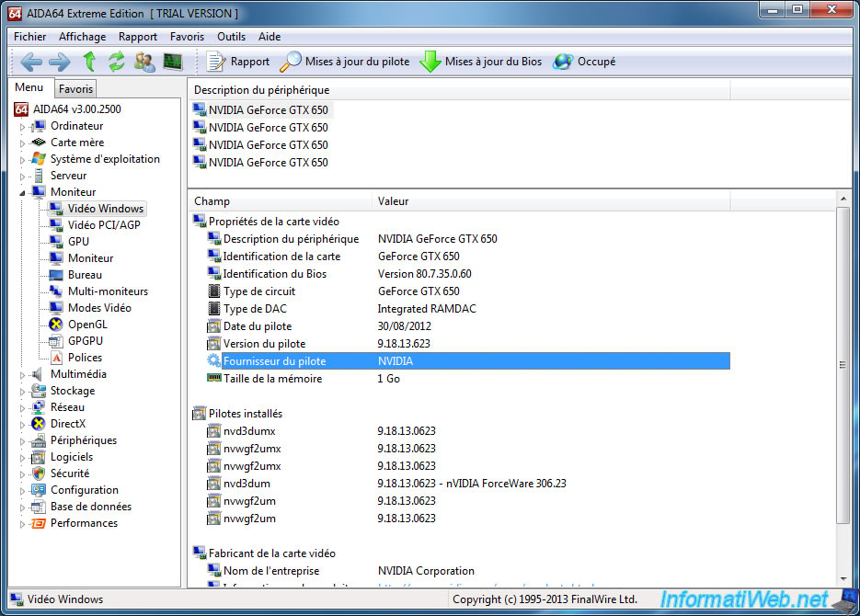Viewport: 860px width, 616px height.
Task: Switch to the Menu tab
Action: tap(29, 87)
